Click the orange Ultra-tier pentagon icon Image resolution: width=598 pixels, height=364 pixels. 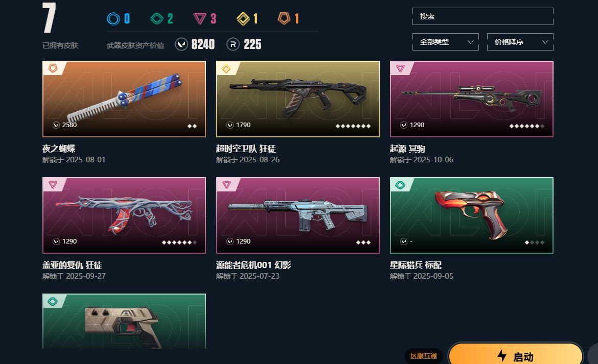[284, 18]
